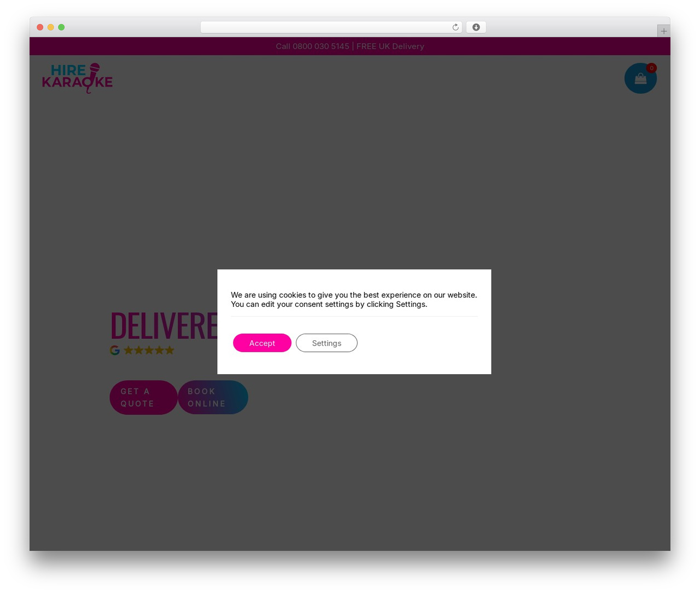
Task: Click the five-star rating row
Action: click(x=149, y=350)
